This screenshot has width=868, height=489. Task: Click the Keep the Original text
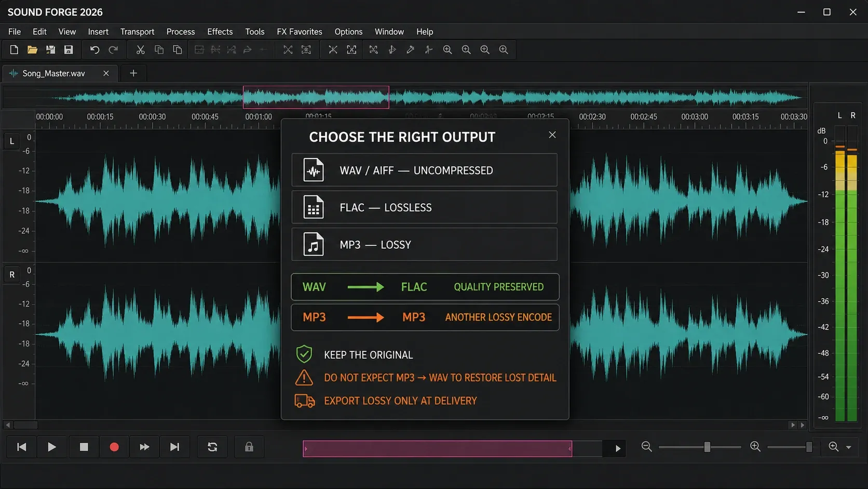point(369,355)
